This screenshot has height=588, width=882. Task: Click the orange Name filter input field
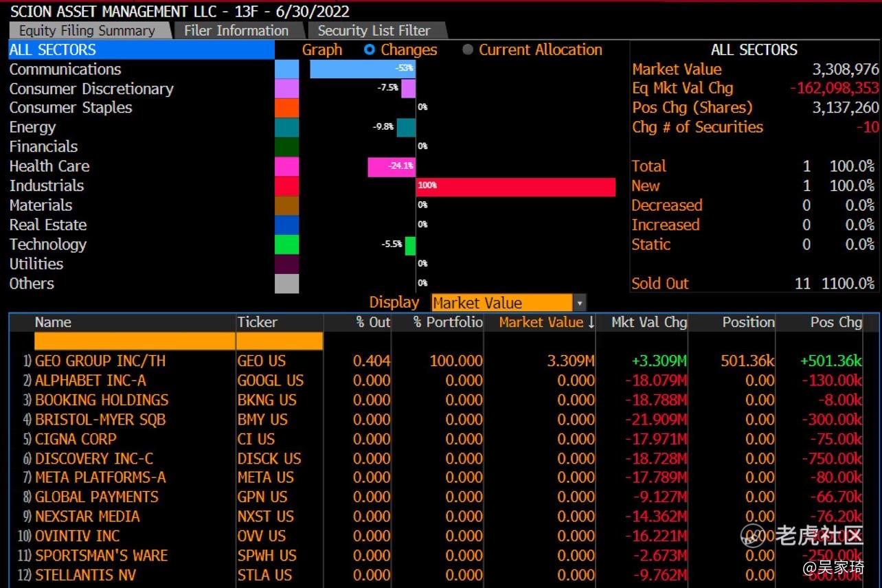pos(135,341)
